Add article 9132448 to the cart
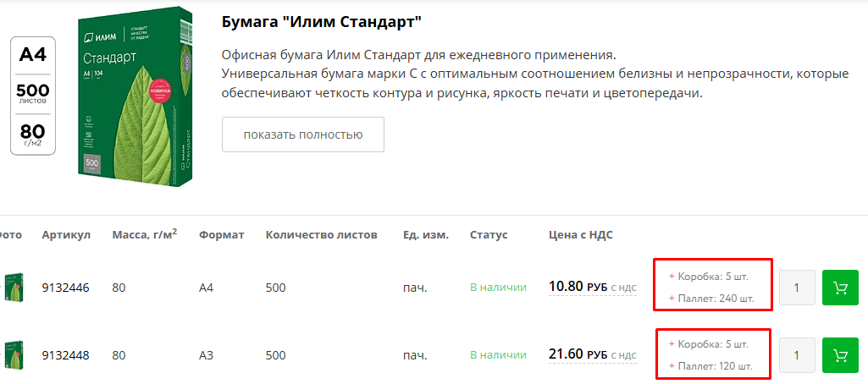The width and height of the screenshot is (868, 384). coord(840,355)
